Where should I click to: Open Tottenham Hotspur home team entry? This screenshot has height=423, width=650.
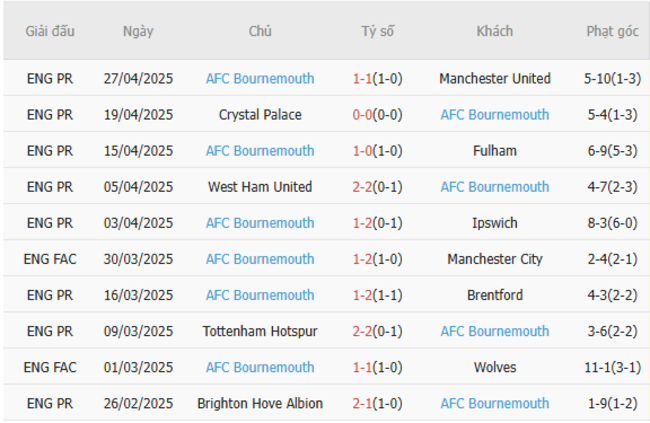pyautogui.click(x=260, y=331)
